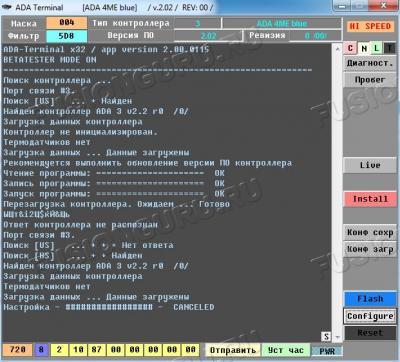Toggle the N indicator button

[x=364, y=49]
